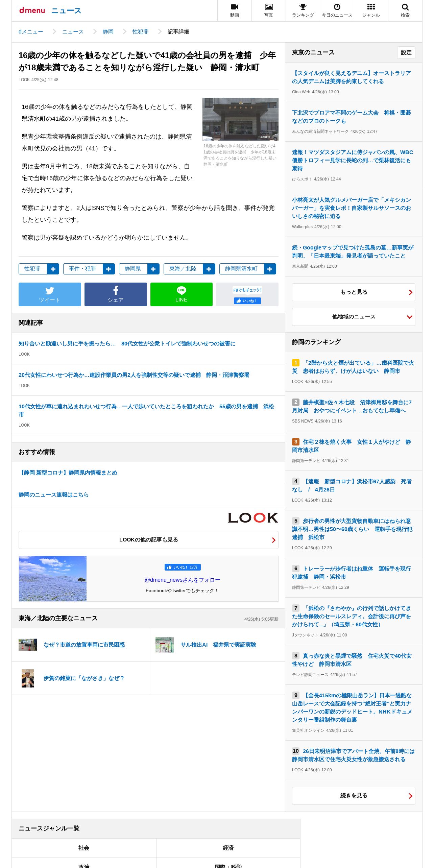This screenshot has width=434, height=868.
Task: Click the Facebook いいね！ button under FBでもチェック
Action: tap(247, 301)
